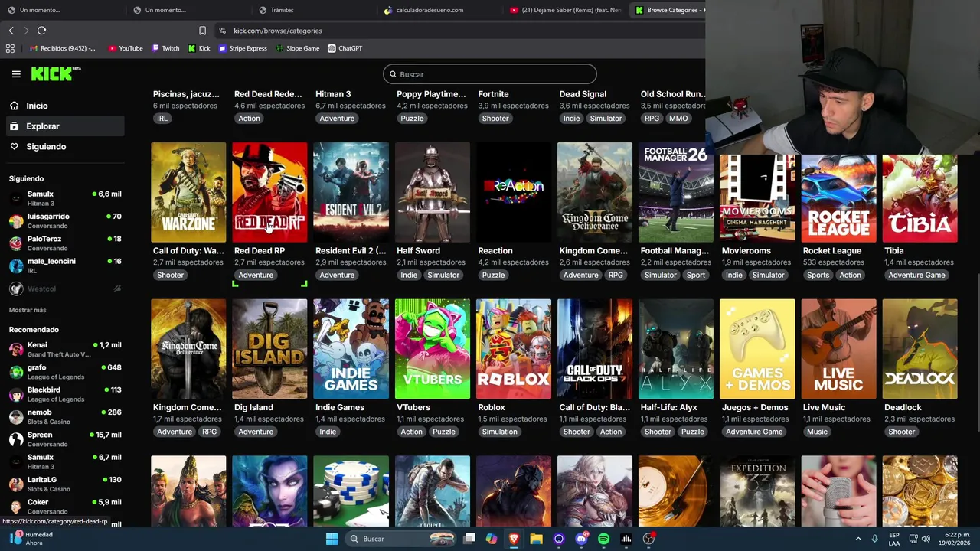Open the Rocket League category cover

pyautogui.click(x=838, y=198)
